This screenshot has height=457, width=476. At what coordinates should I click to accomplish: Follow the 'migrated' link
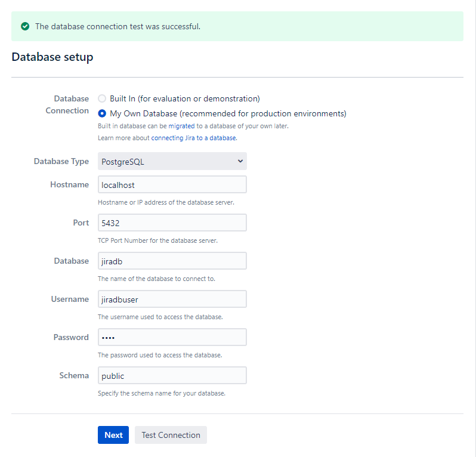tap(181, 126)
